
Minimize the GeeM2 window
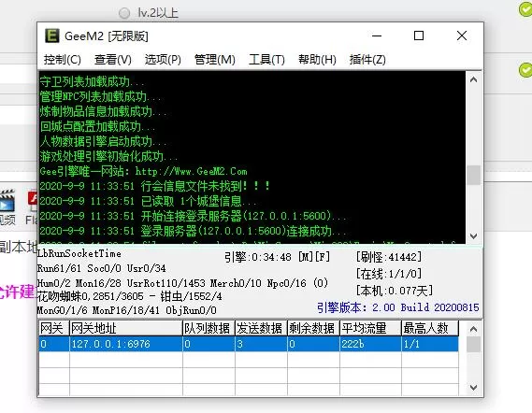377,36
